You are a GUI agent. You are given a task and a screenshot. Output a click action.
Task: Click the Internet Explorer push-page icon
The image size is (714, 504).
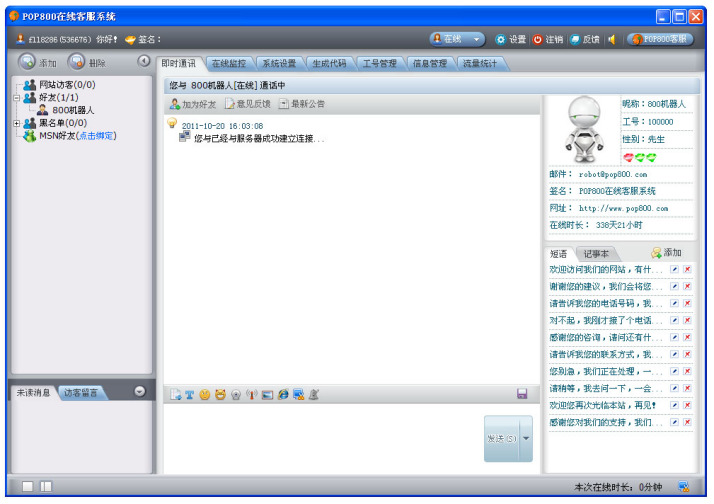click(x=283, y=395)
